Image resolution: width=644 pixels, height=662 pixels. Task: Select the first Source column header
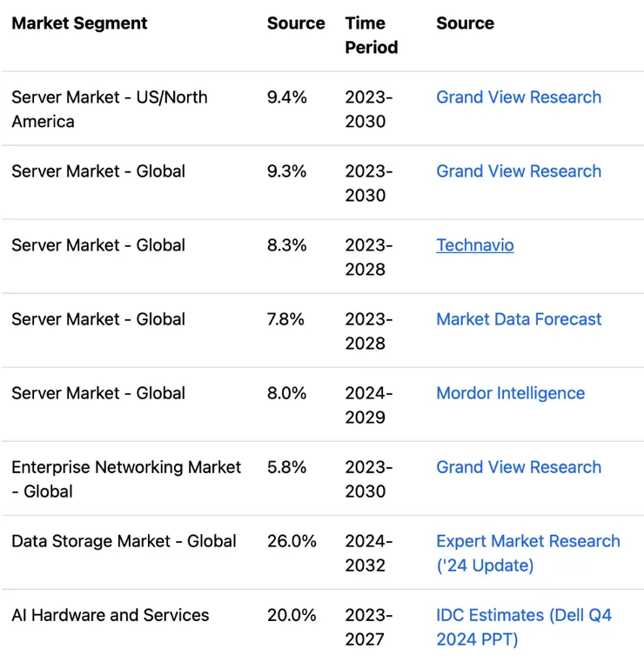[296, 23]
